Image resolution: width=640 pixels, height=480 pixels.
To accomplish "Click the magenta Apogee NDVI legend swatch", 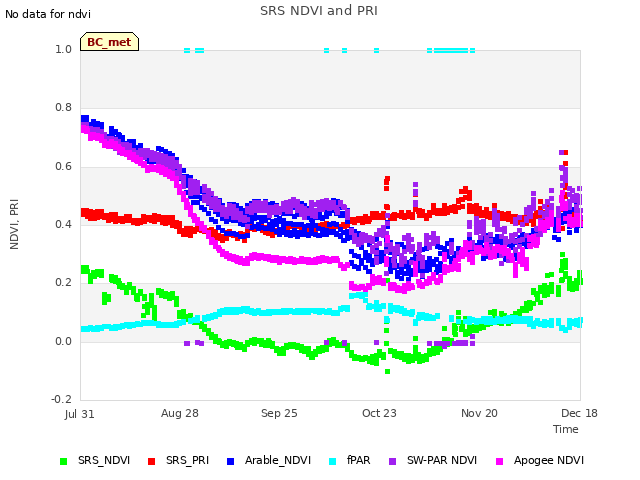I will pyautogui.click(x=499, y=461).
